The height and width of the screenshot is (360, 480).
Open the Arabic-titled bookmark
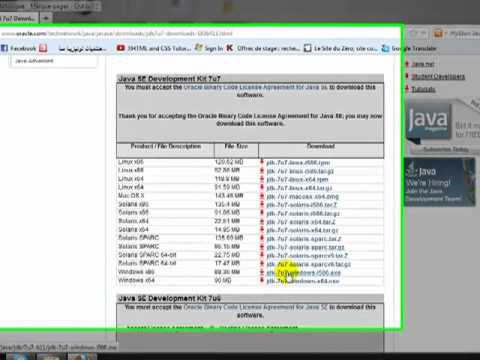[x=82, y=49]
